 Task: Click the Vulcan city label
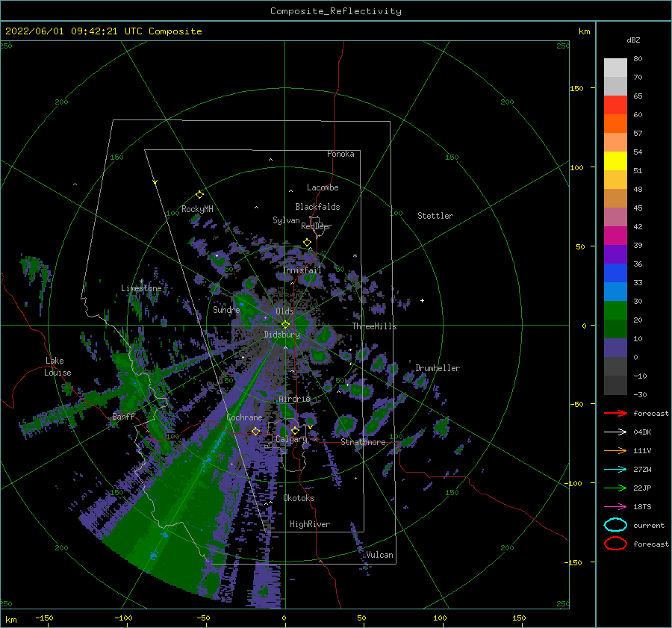[379, 555]
